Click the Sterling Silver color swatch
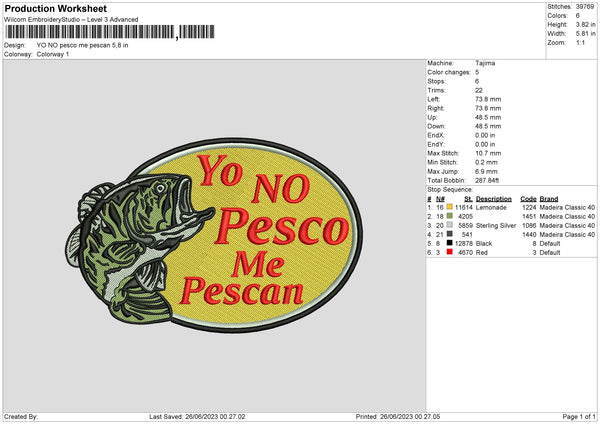 pos(449,225)
